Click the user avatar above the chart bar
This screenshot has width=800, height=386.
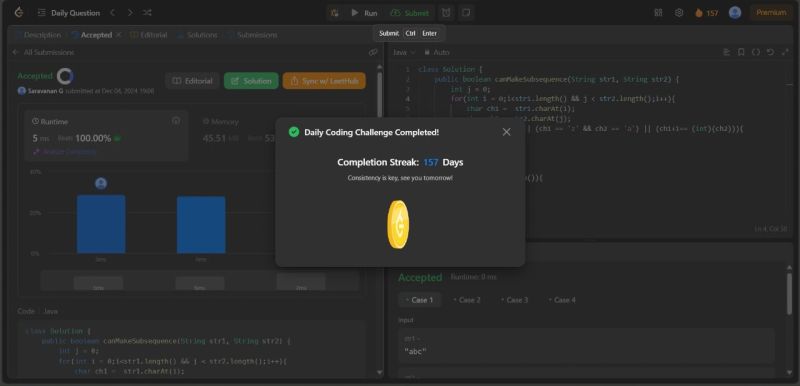(x=101, y=184)
